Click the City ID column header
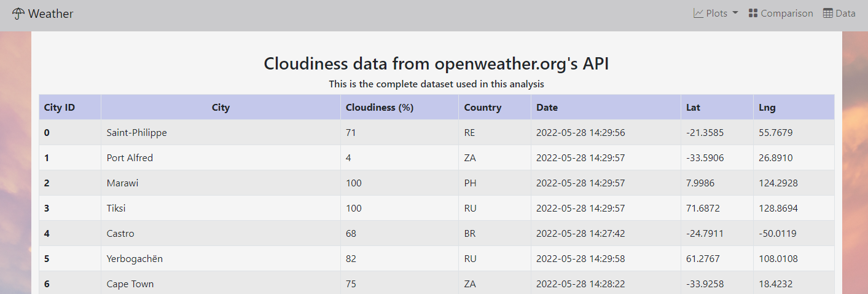The height and width of the screenshot is (294, 868). 70,107
